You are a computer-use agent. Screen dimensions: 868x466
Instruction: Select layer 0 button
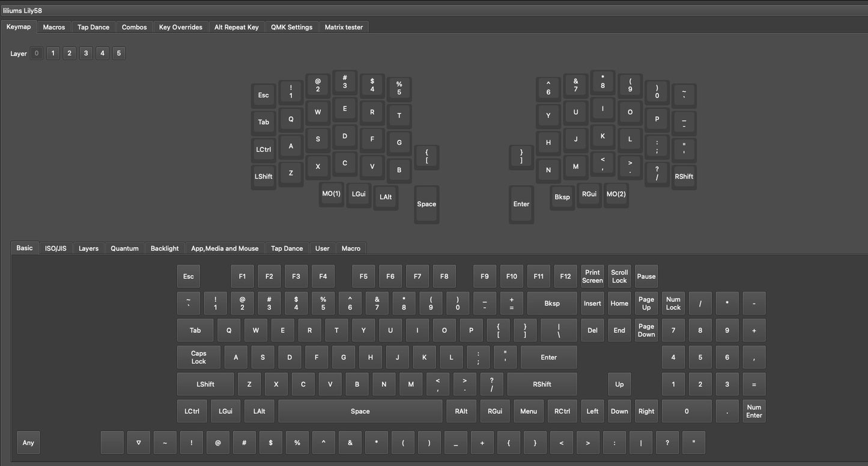37,54
